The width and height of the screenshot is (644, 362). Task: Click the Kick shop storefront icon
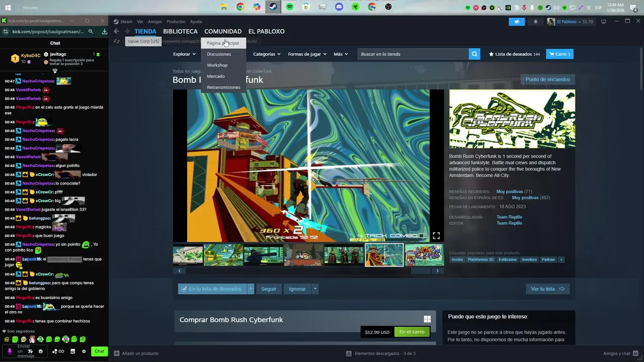click(x=73, y=351)
